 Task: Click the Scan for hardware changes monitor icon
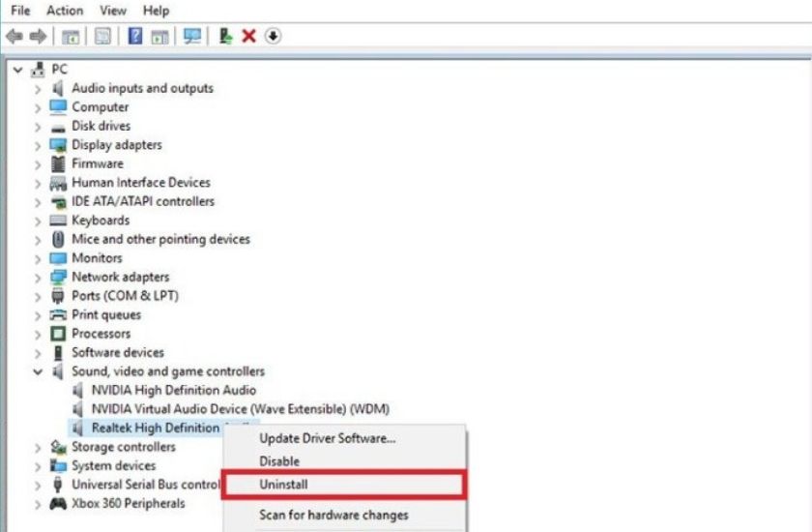tap(192, 36)
